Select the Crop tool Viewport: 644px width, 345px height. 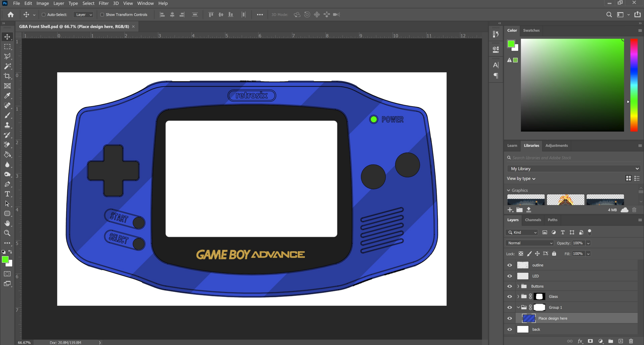click(x=7, y=76)
